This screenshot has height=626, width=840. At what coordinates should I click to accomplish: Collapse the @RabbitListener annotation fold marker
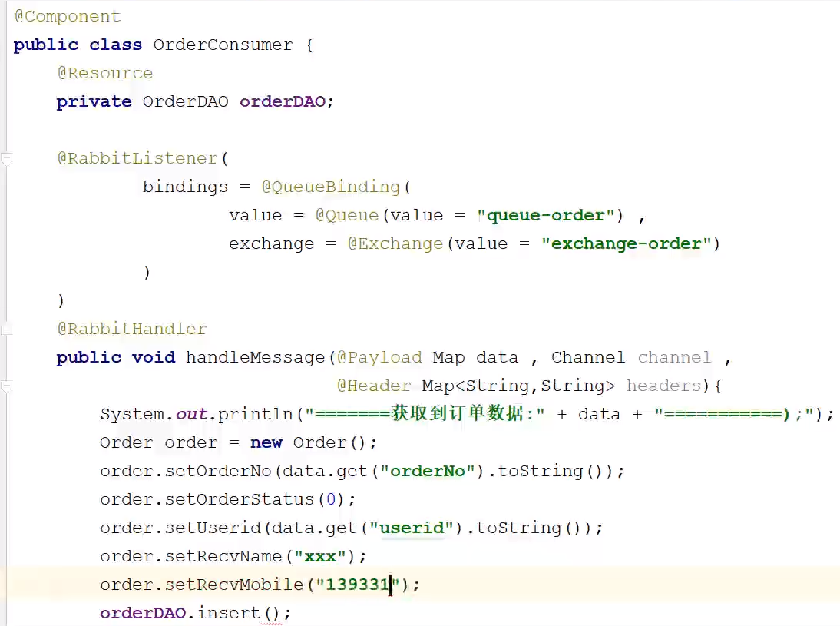click(6, 159)
